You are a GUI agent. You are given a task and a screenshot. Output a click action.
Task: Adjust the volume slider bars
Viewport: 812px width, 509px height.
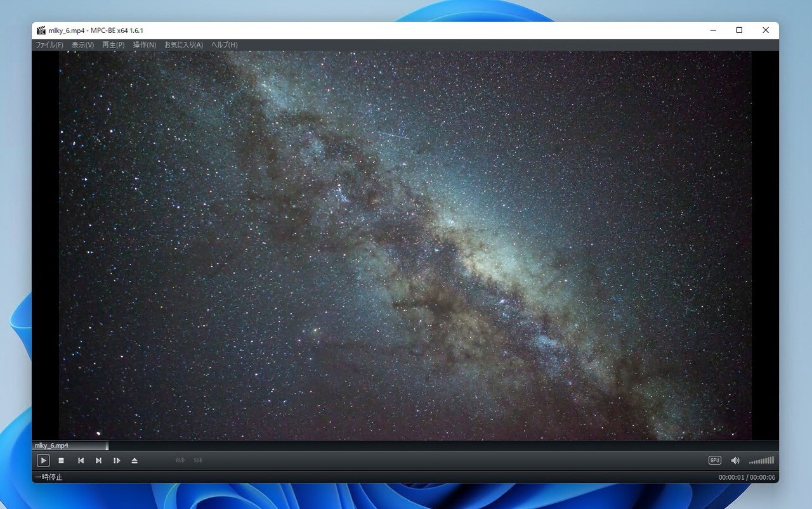[x=761, y=460]
